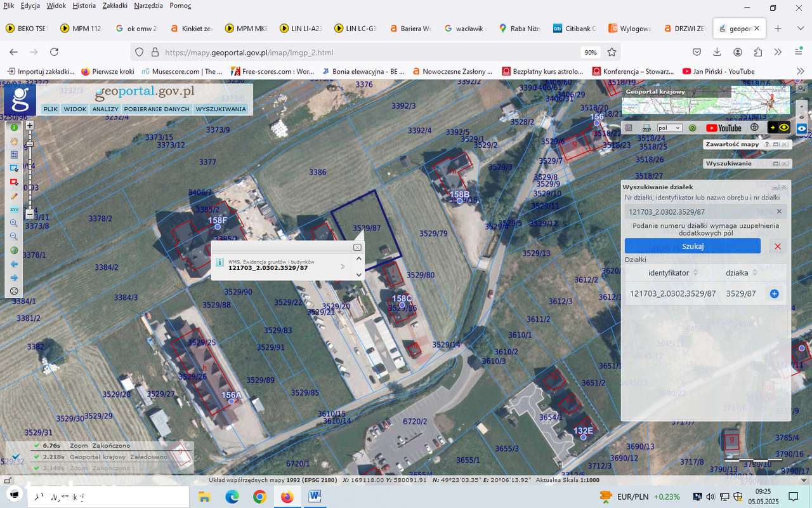Open the Jan Piński - YouTube bookmark
Viewport: 812px width, 508px height.
pyautogui.click(x=719, y=71)
